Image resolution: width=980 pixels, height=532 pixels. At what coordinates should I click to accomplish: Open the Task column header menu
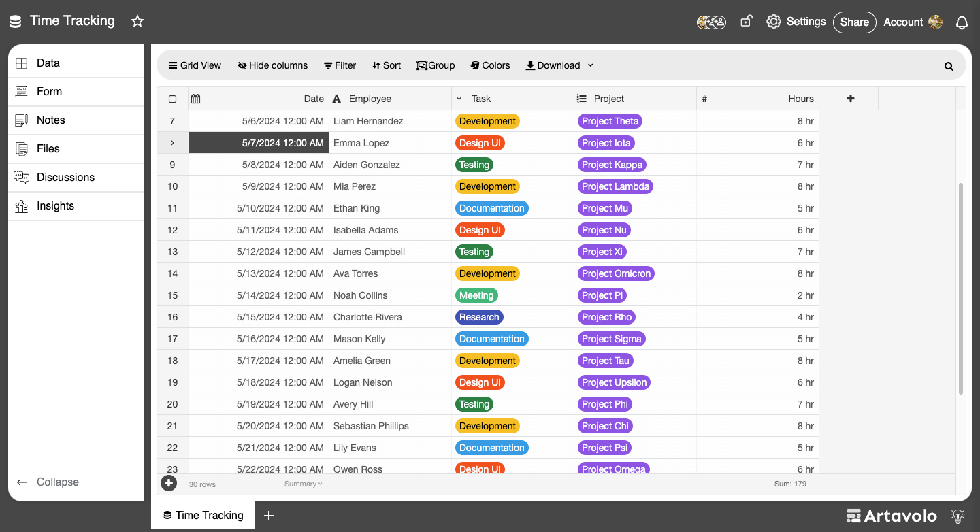coord(459,99)
